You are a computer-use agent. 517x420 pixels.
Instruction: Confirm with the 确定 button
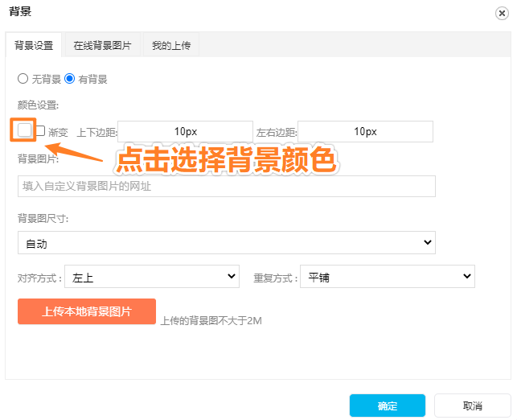coord(388,406)
